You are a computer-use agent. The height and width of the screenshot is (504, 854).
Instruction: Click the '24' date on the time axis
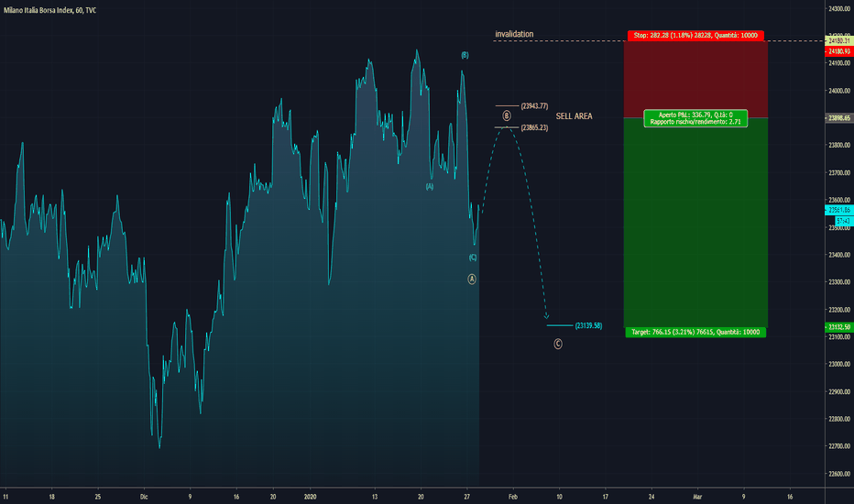point(651,497)
